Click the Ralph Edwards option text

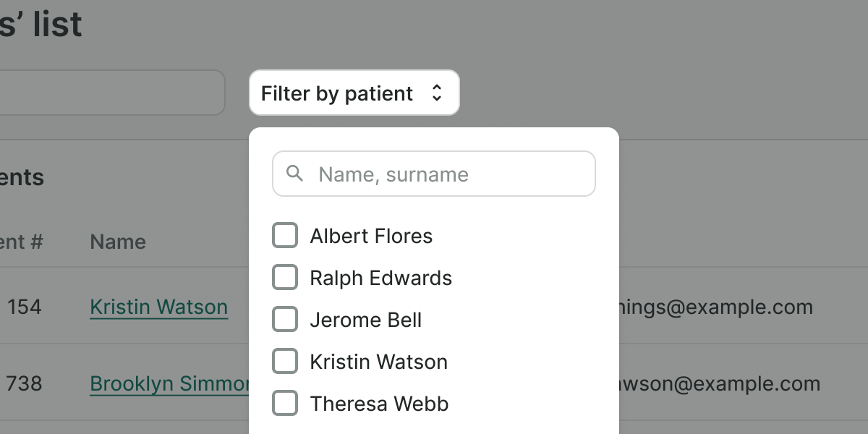[380, 278]
